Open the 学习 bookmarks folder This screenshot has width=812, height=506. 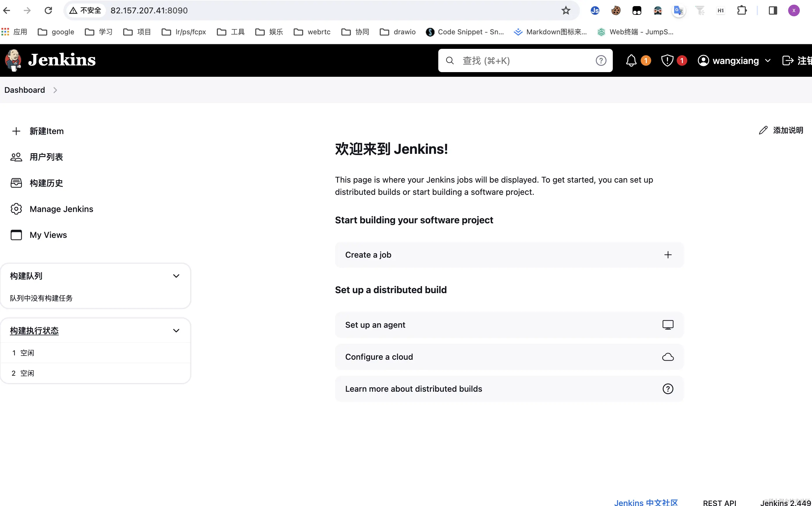click(x=98, y=32)
